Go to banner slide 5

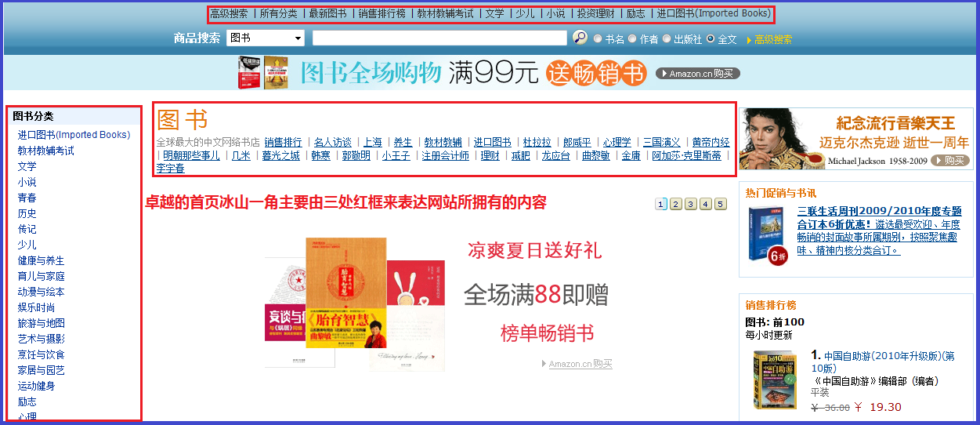(721, 204)
